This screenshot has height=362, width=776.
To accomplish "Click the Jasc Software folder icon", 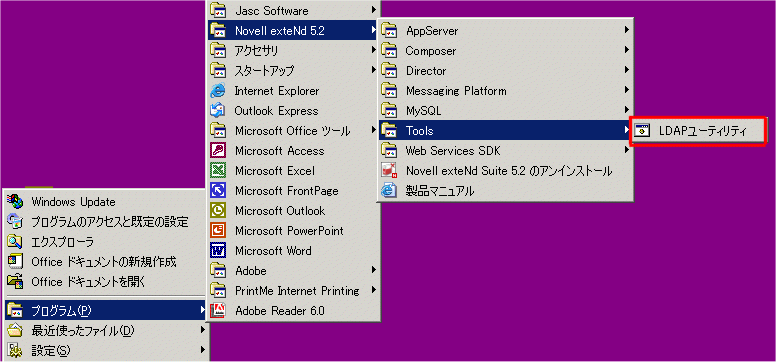I will click(x=218, y=10).
